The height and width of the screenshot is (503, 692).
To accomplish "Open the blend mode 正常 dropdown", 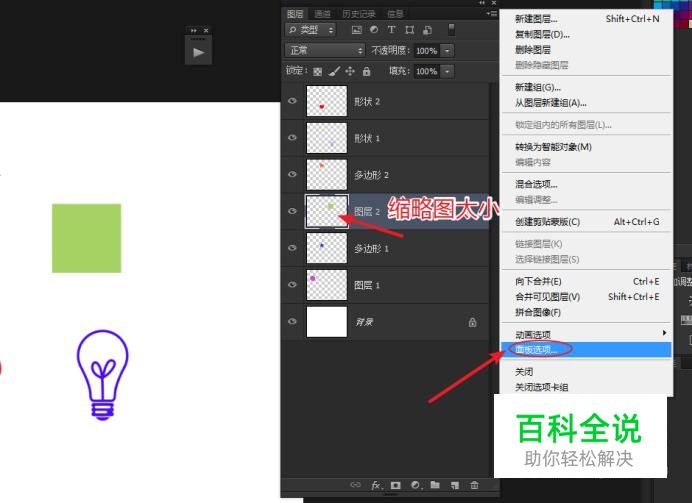I will pyautogui.click(x=325, y=50).
